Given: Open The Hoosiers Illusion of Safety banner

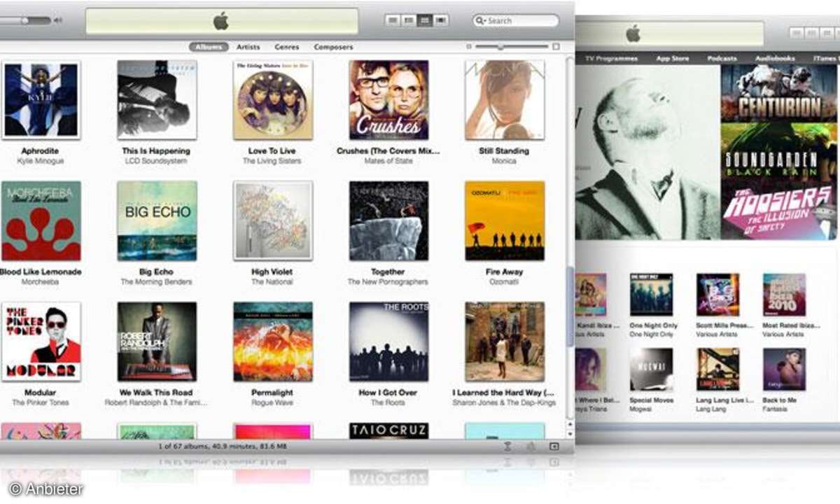Looking at the screenshot, I should pos(778,211).
